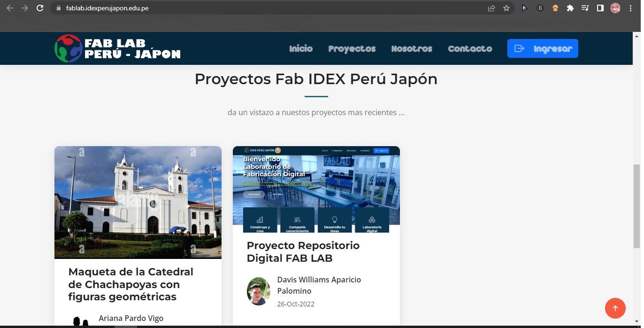Bookmark this page with the star icon
Image resolution: width=644 pixels, height=328 pixels.
pos(506,8)
